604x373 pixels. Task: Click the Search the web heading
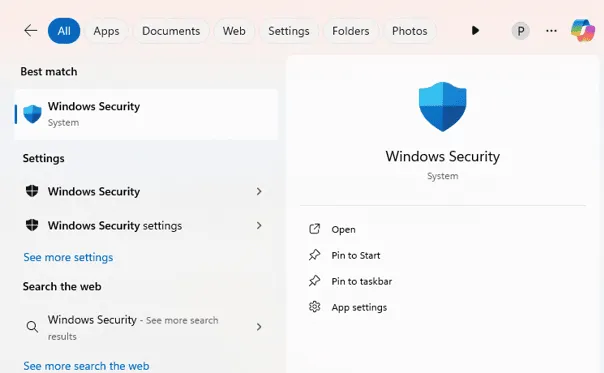point(62,286)
